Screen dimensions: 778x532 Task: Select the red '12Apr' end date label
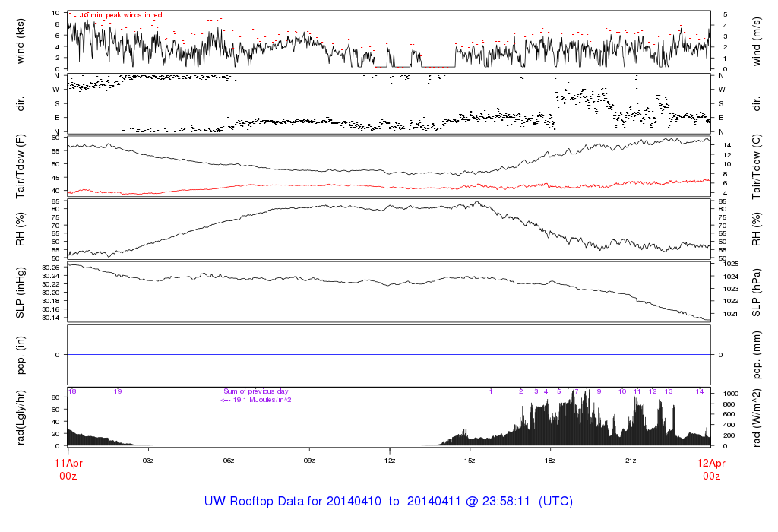710,462
